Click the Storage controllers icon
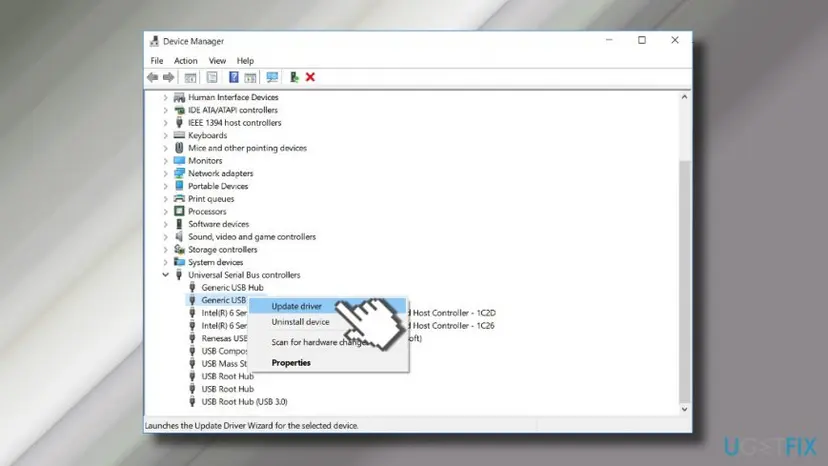The width and height of the screenshot is (828, 466). pos(180,249)
